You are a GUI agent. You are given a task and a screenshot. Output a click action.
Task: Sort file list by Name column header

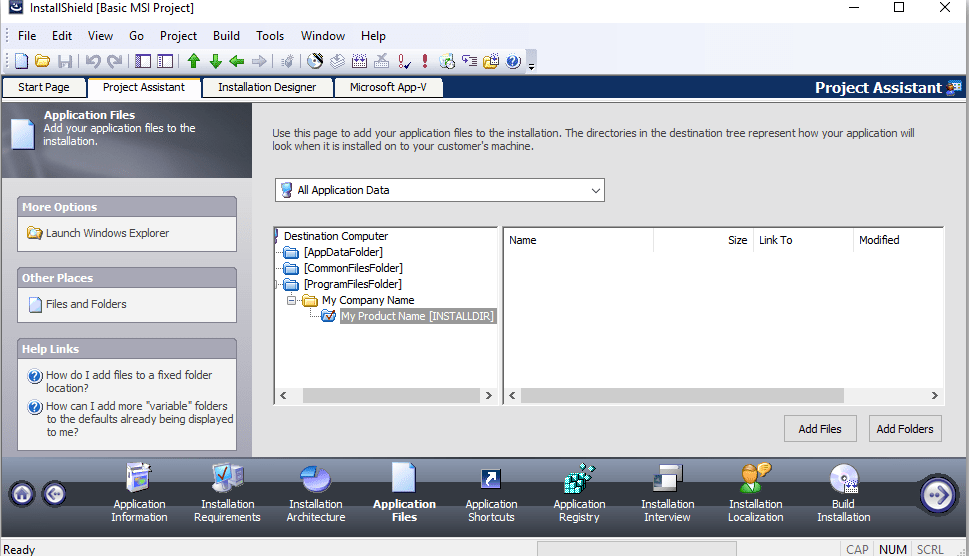[x=579, y=240]
